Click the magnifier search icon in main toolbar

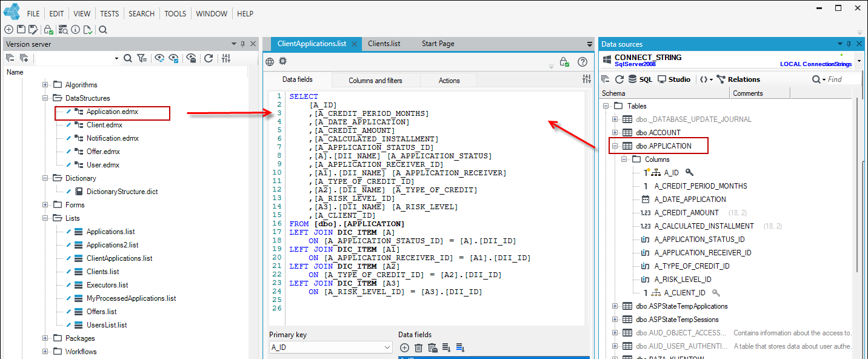[103, 29]
